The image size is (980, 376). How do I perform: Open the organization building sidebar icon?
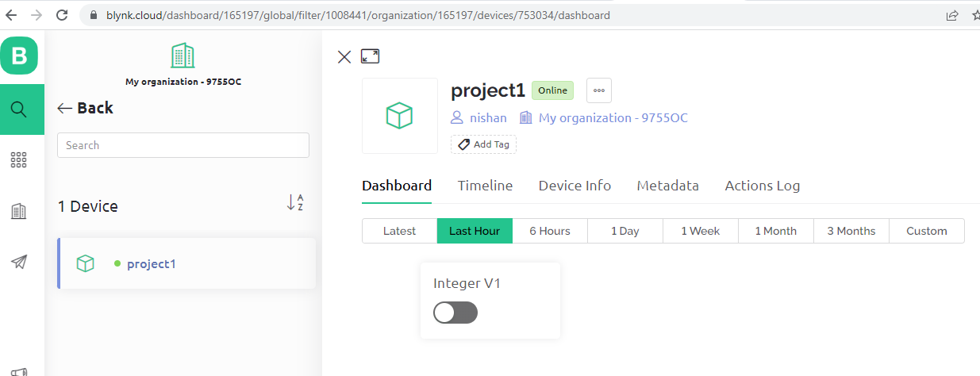19,211
